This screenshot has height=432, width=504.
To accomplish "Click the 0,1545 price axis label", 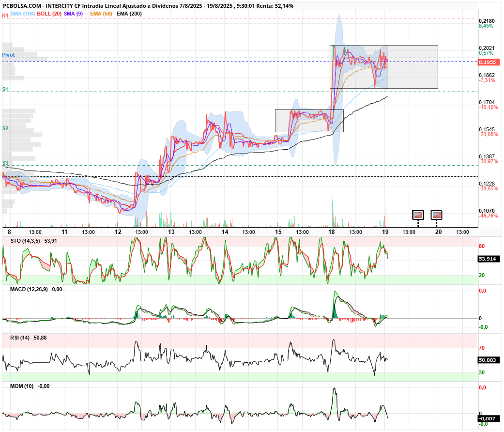I will [487, 129].
